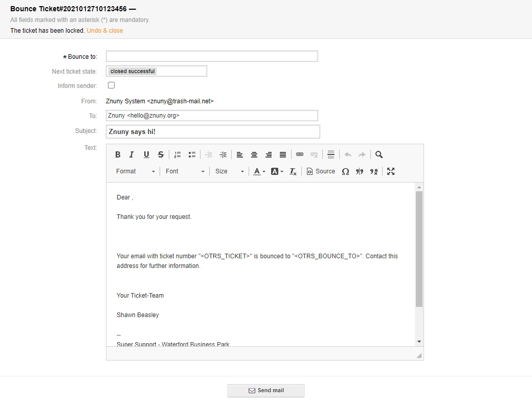Center align the text

[254, 154]
